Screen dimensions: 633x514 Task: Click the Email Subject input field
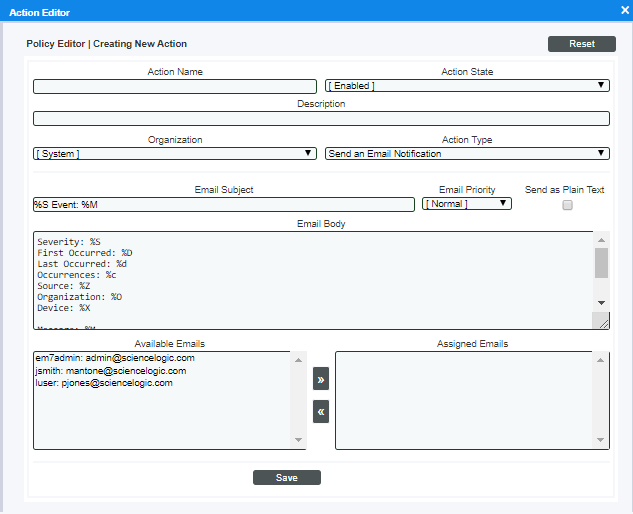(x=224, y=204)
